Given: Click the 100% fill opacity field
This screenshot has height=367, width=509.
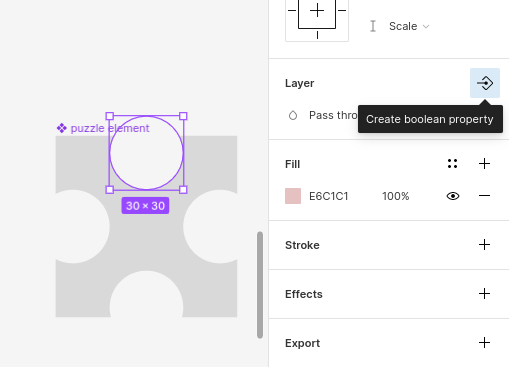Looking at the screenshot, I should 395,196.
